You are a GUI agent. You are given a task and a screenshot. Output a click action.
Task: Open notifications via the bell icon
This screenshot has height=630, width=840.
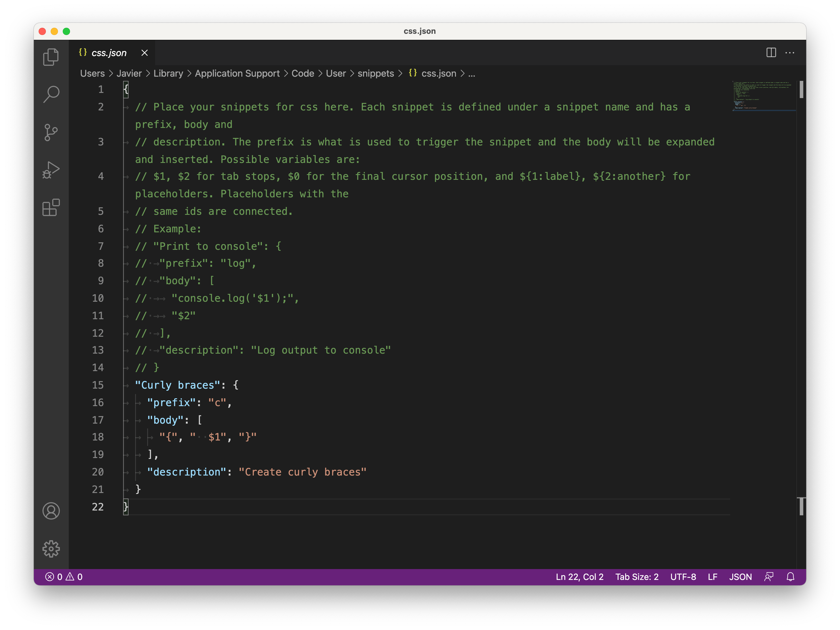point(791,577)
